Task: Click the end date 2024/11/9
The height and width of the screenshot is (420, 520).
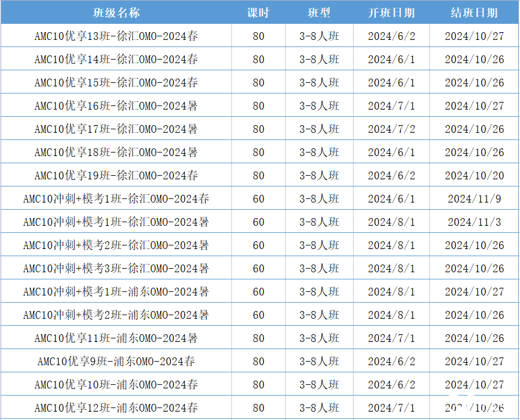Action: [474, 198]
